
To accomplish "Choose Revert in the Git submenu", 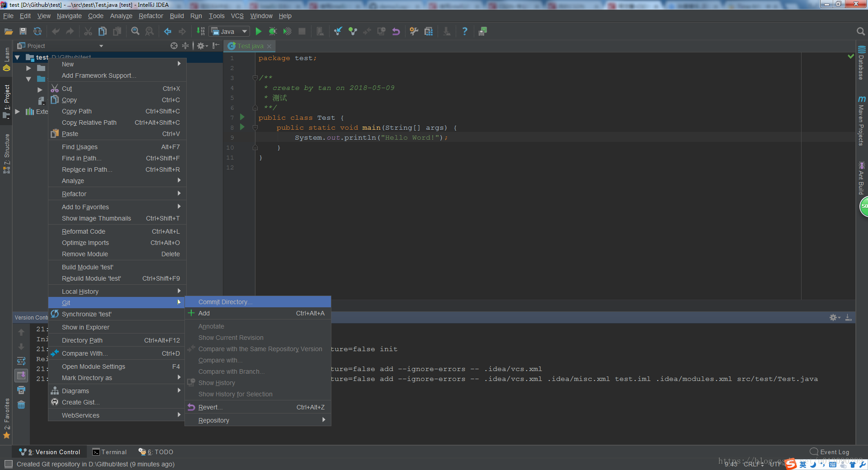I will point(258,407).
